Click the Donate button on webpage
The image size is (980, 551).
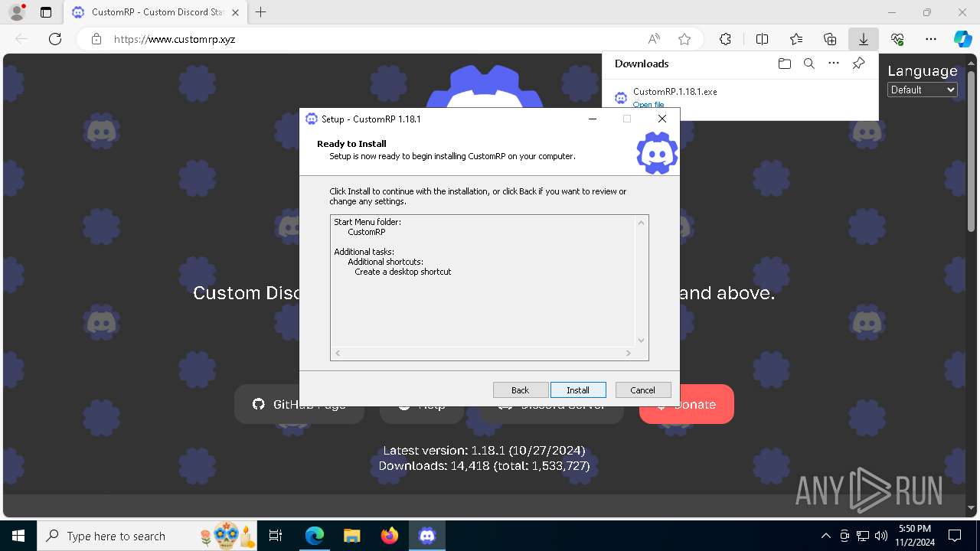pyautogui.click(x=687, y=404)
